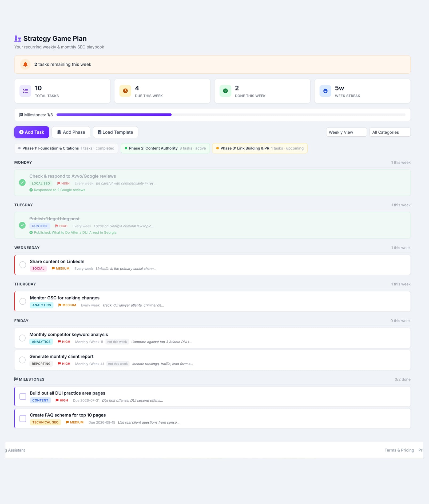Image resolution: width=429 pixels, height=504 pixels.
Task: Click the FRIDAY day heading
Action: point(21,321)
